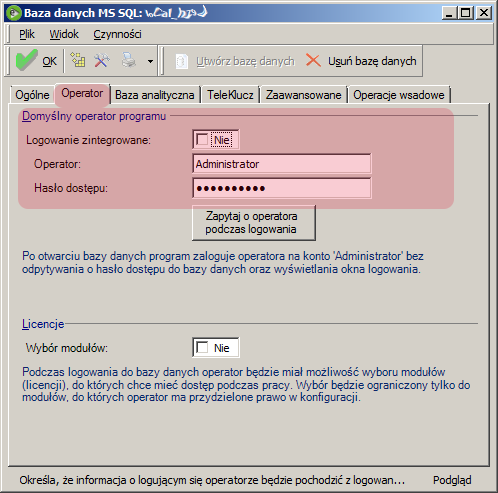Open the Czynności menu
This screenshot has height=493, width=498.
tap(117, 34)
